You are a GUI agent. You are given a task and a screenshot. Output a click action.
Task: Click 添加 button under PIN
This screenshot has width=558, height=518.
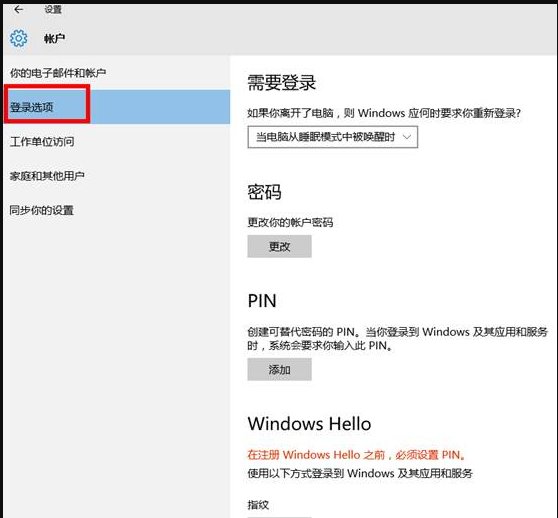point(279,370)
